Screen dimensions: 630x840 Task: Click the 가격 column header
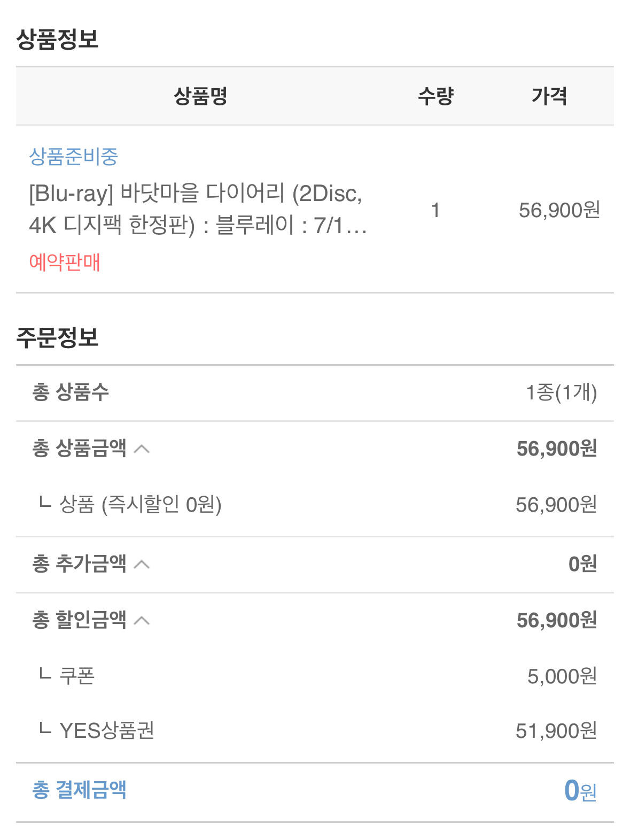pyautogui.click(x=549, y=96)
